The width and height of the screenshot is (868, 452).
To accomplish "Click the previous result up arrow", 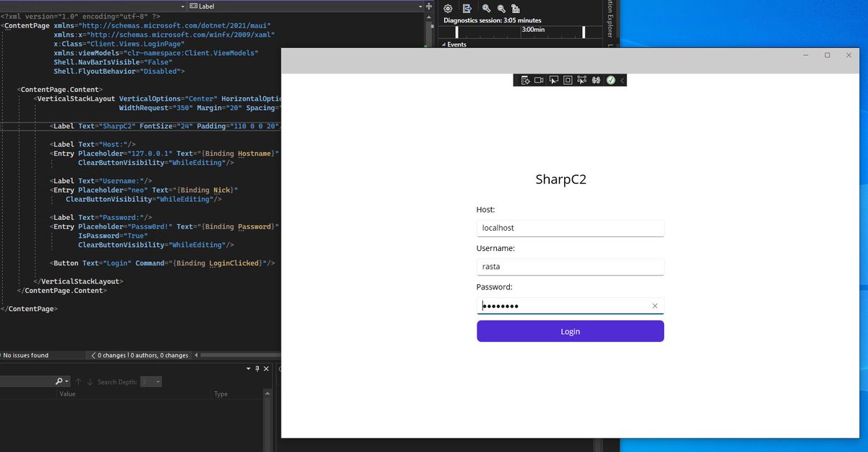I will [77, 381].
